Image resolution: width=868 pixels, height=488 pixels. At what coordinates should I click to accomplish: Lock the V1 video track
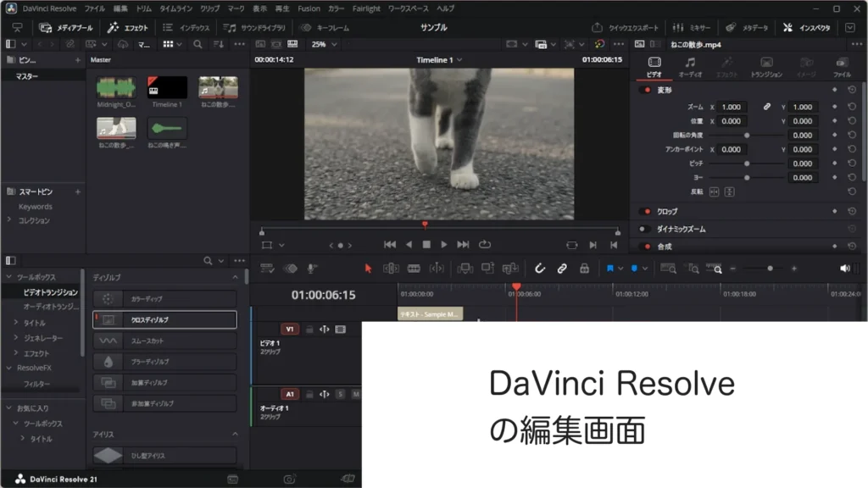coord(309,330)
